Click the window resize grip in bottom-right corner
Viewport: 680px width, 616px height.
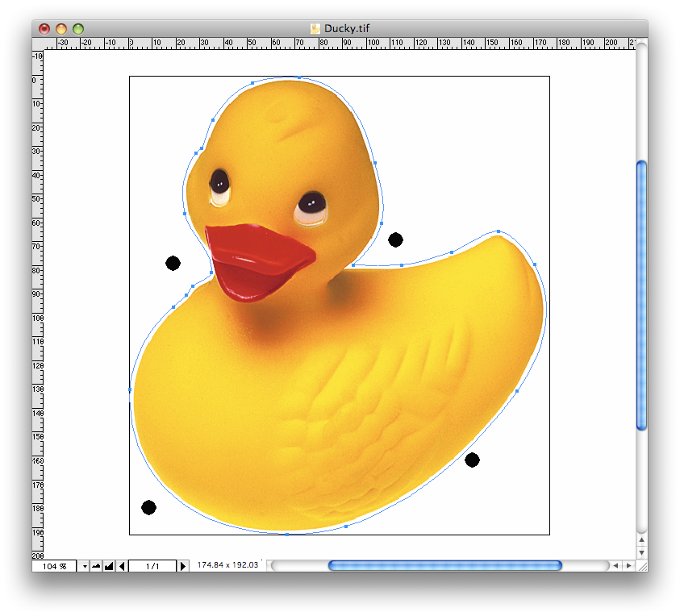point(641,566)
